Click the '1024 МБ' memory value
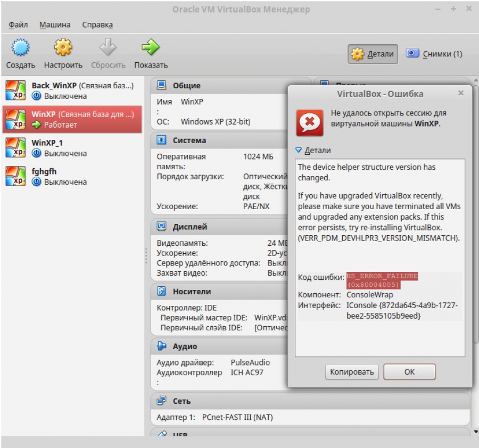The width and height of the screenshot is (479, 448). pos(258,156)
